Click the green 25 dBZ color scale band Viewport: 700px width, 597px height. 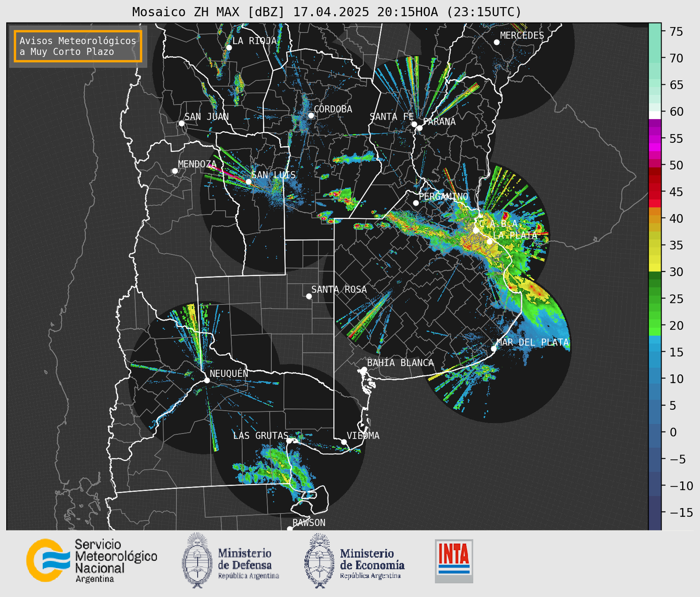point(655,298)
